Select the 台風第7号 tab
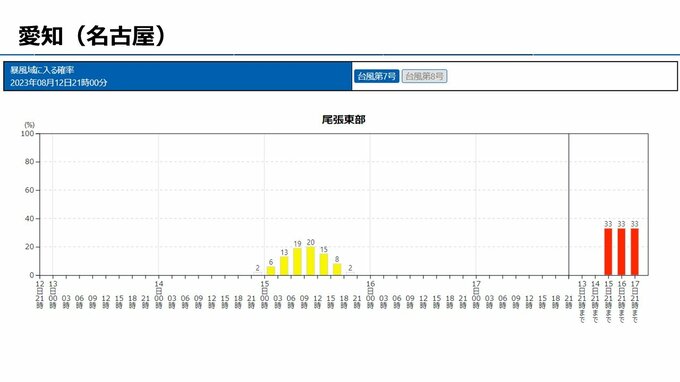Viewport: 680px width, 382px height. pyautogui.click(x=376, y=76)
